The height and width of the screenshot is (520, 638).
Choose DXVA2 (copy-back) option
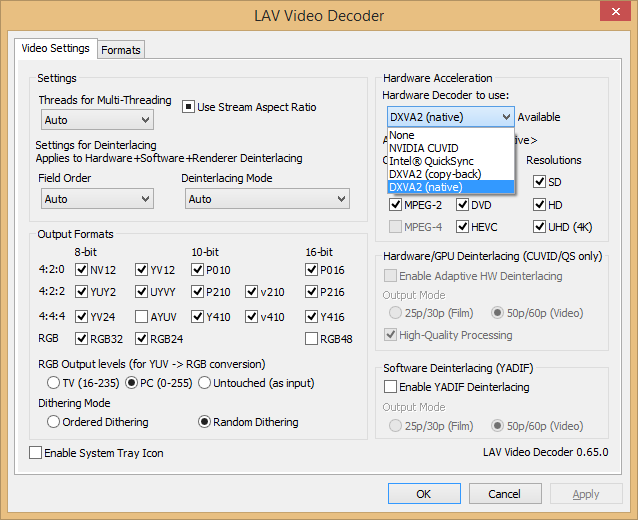pos(451,174)
